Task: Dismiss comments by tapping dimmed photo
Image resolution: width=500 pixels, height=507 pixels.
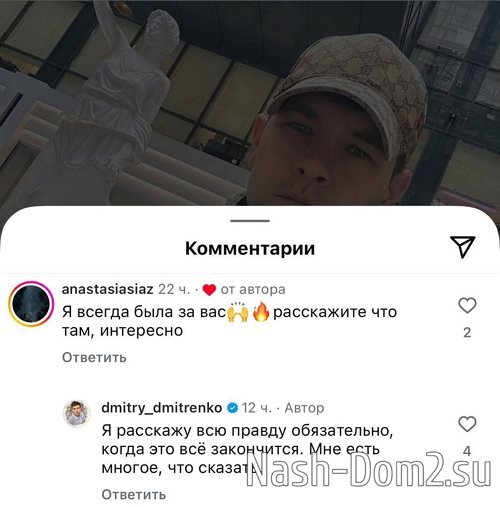Action: (250, 100)
